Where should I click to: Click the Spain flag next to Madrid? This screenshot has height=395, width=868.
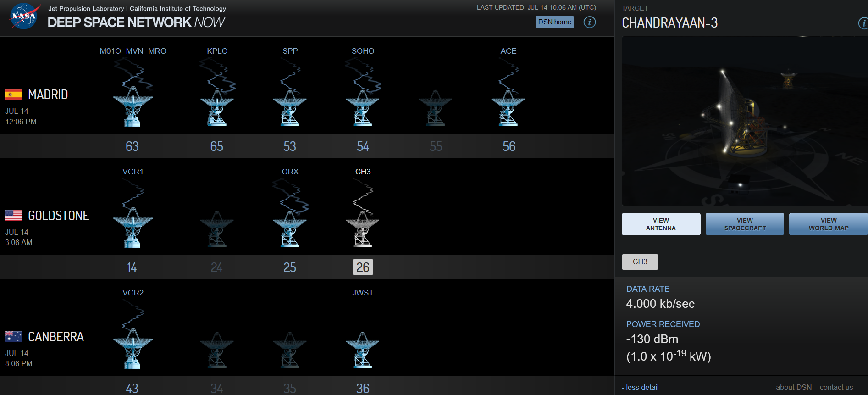point(14,95)
